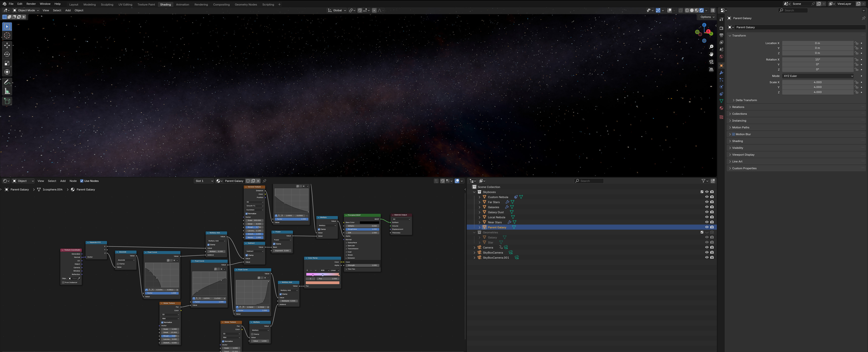Image resolution: width=868 pixels, height=352 pixels.
Task: Open the Output properties tab
Action: (x=721, y=35)
